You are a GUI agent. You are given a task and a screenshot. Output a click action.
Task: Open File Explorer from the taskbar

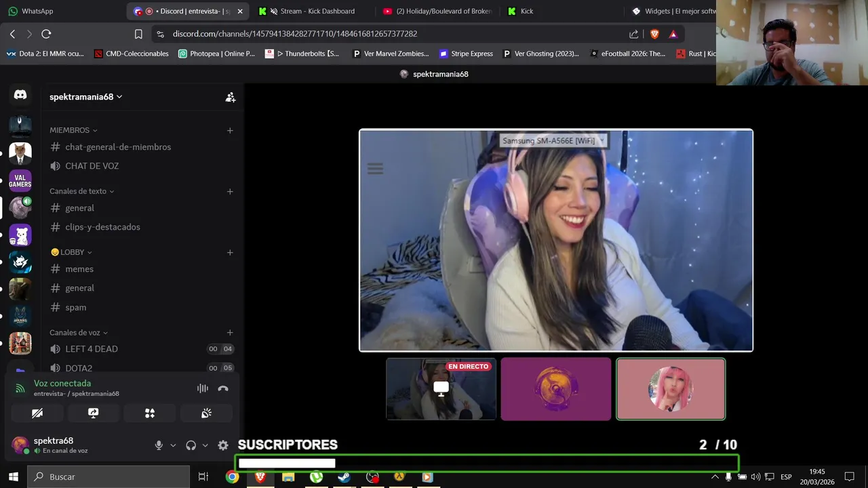(288, 477)
